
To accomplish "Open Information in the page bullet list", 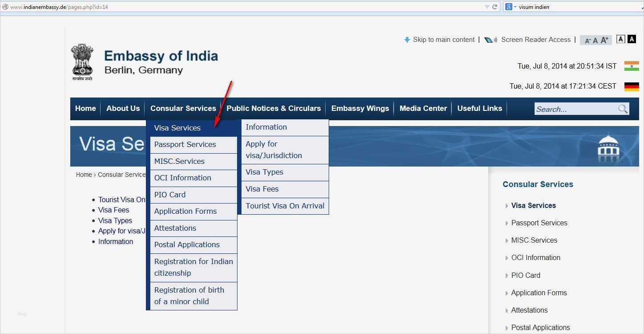I will pos(116,241).
